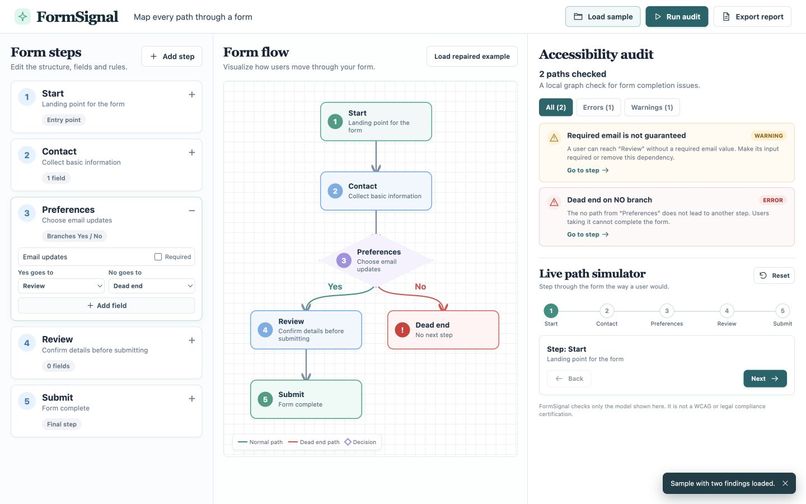Filter audit by Errors (1)
The image size is (806, 504).
point(598,107)
